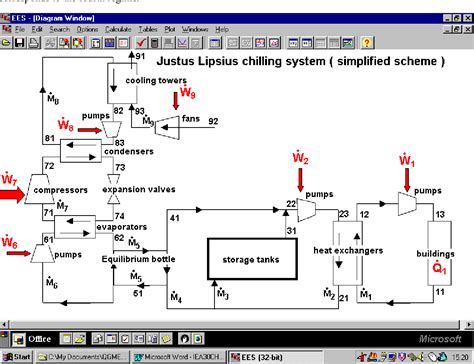Open the Search menu
The width and height of the screenshot is (474, 364).
60,29
